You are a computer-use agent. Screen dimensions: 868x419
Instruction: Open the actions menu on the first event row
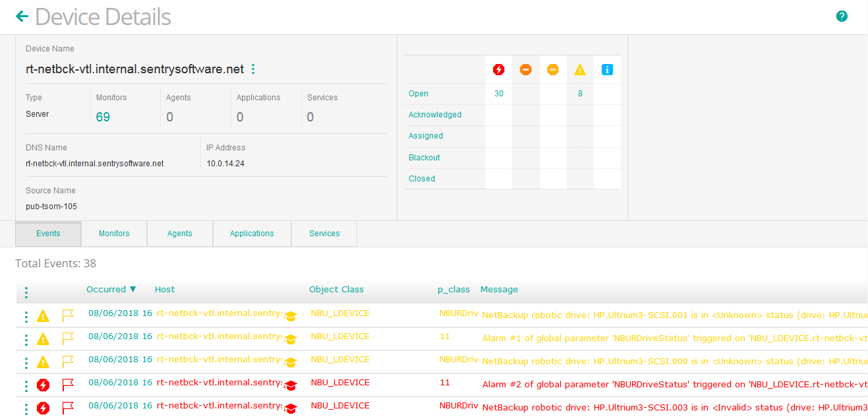click(26, 316)
